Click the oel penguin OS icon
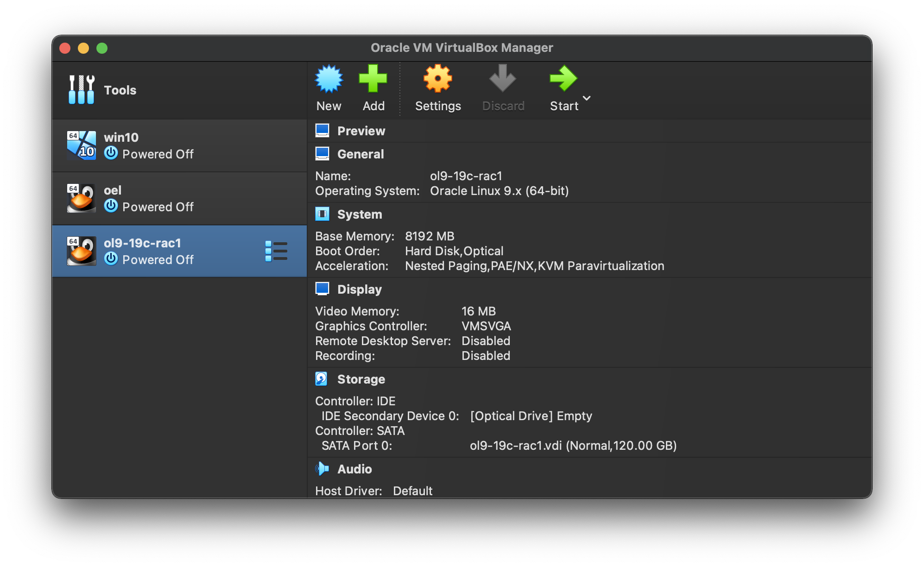924x567 pixels. tap(82, 198)
